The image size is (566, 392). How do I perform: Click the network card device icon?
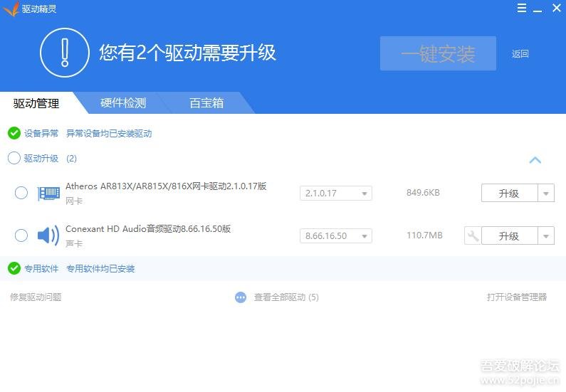(x=48, y=194)
